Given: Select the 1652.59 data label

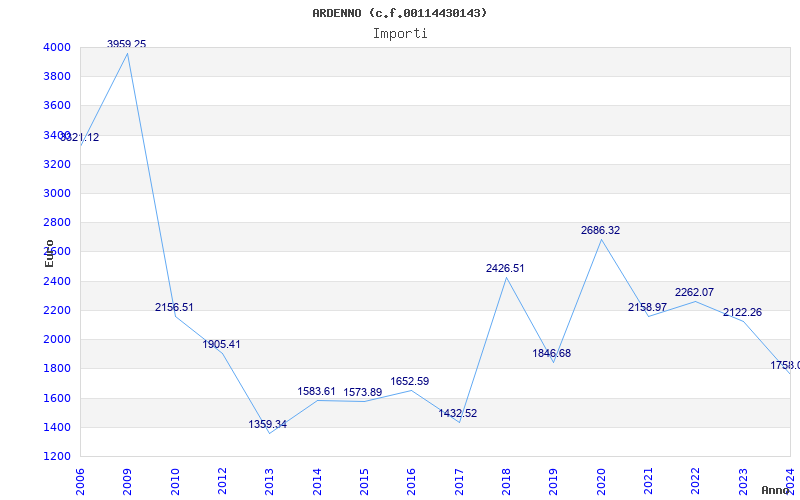Looking at the screenshot, I should tap(410, 381).
